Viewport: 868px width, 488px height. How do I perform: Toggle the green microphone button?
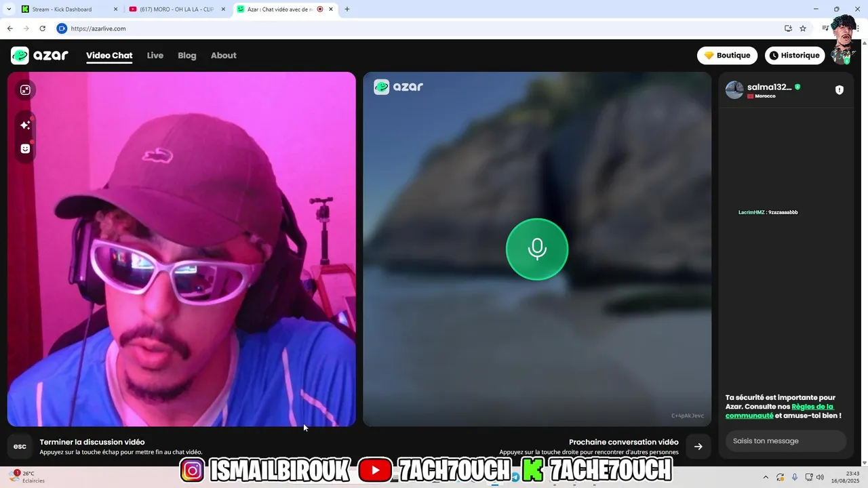(x=537, y=249)
